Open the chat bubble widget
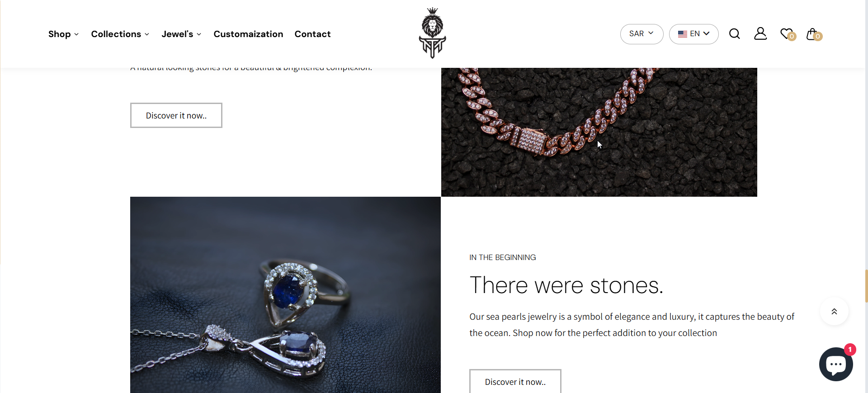Screen dimensions: 868x393 [836, 364]
